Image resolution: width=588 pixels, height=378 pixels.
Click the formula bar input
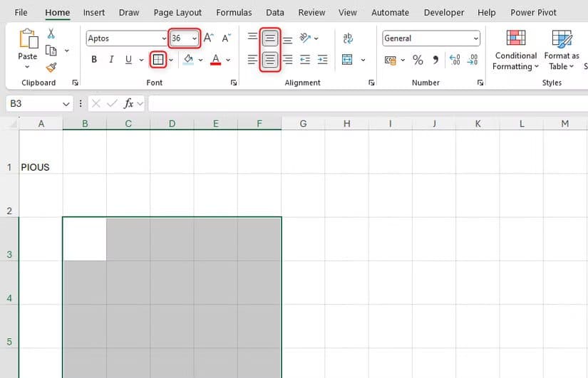(368, 103)
